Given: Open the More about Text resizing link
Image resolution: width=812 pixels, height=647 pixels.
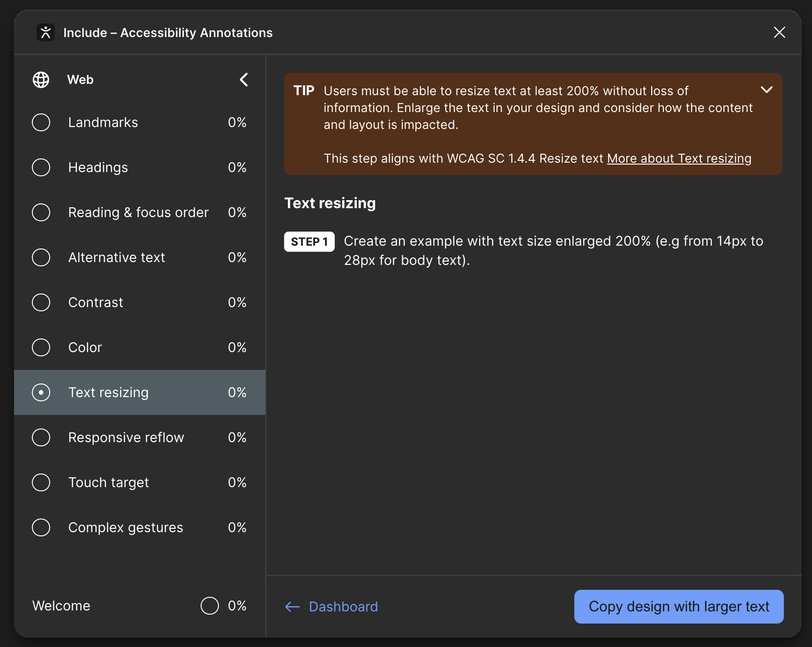Looking at the screenshot, I should coord(679,158).
